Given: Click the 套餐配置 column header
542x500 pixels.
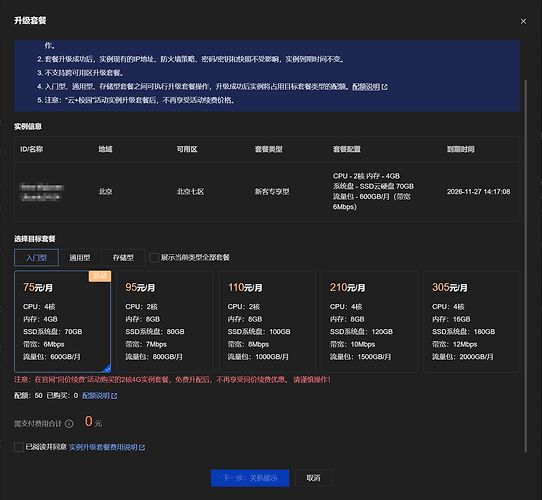Looking at the screenshot, I should pos(347,149).
